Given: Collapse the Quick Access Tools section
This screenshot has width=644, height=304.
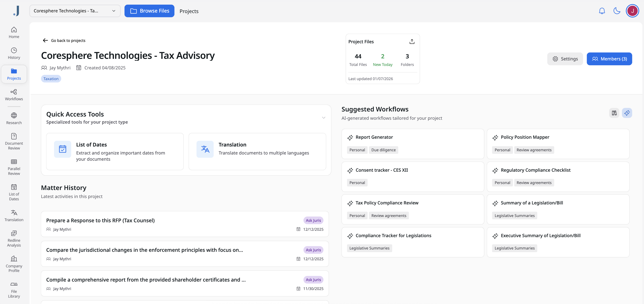Looking at the screenshot, I should [324, 118].
